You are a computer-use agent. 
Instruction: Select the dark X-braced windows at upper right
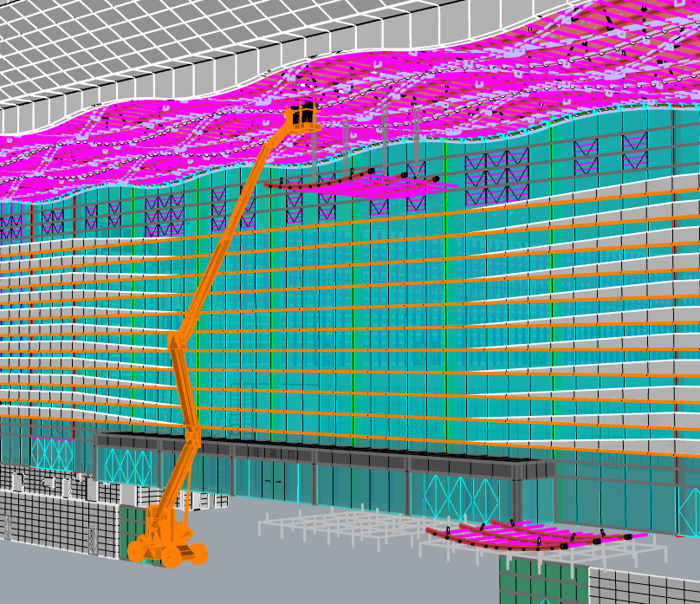pyautogui.click(x=496, y=169)
